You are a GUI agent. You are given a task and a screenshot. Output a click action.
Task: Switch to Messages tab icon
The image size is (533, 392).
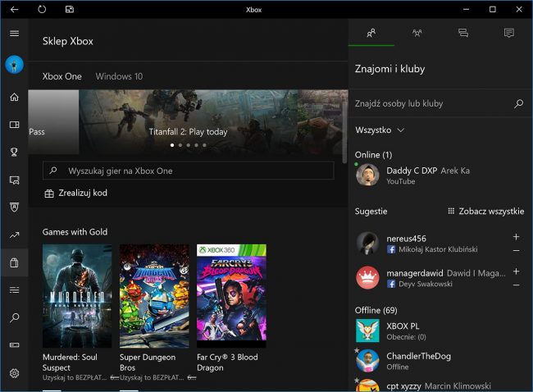[x=463, y=33]
